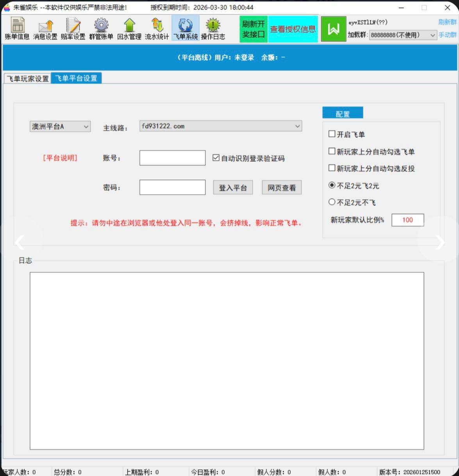459x476 pixels.
Task: Click the 网页查看 button
Action: 282,188
